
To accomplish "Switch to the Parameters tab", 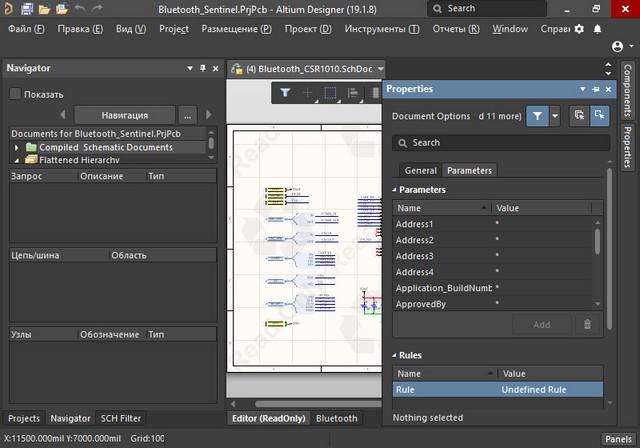I will pyautogui.click(x=469, y=171).
